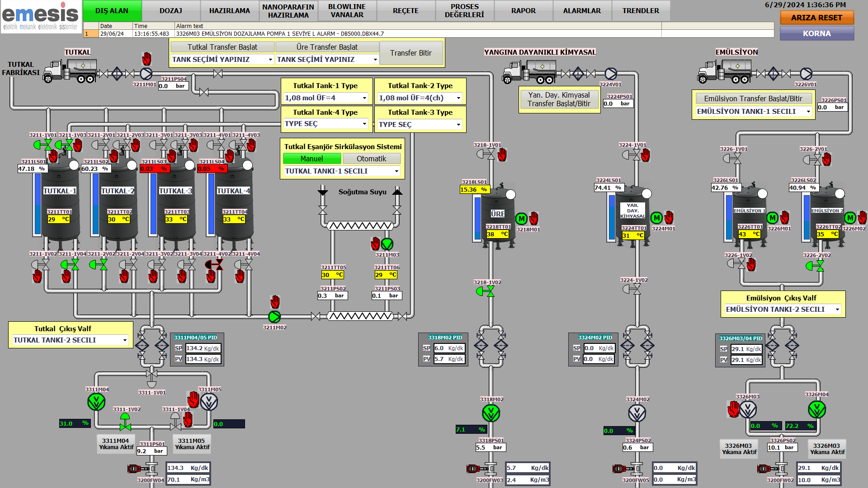Click 3311M04/05 PID setpoint field
This screenshot has width=868, height=488.
click(x=203, y=348)
